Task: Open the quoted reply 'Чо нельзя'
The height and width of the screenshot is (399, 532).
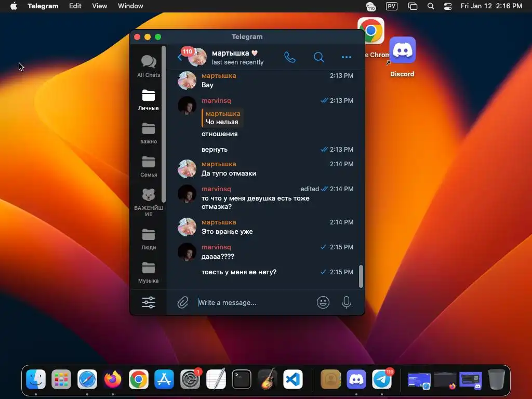Action: pyautogui.click(x=222, y=118)
